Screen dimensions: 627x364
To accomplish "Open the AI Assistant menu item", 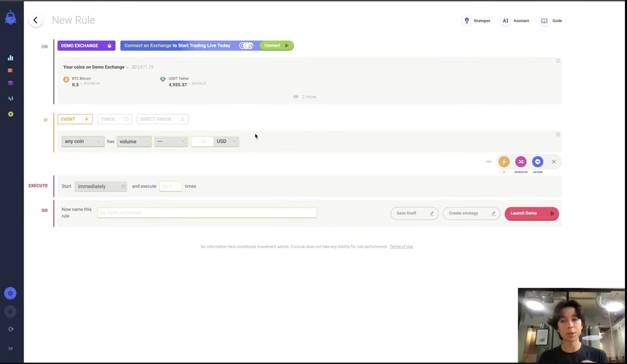I will pyautogui.click(x=516, y=21).
